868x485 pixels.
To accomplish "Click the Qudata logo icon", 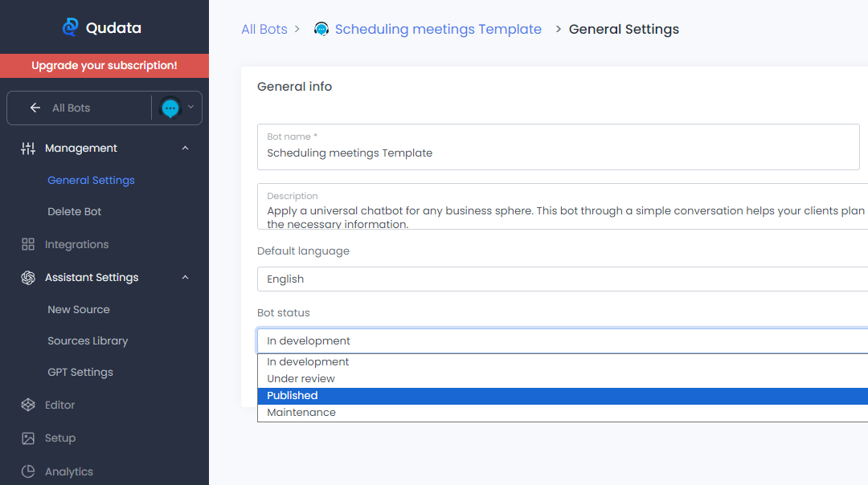I will [x=71, y=27].
